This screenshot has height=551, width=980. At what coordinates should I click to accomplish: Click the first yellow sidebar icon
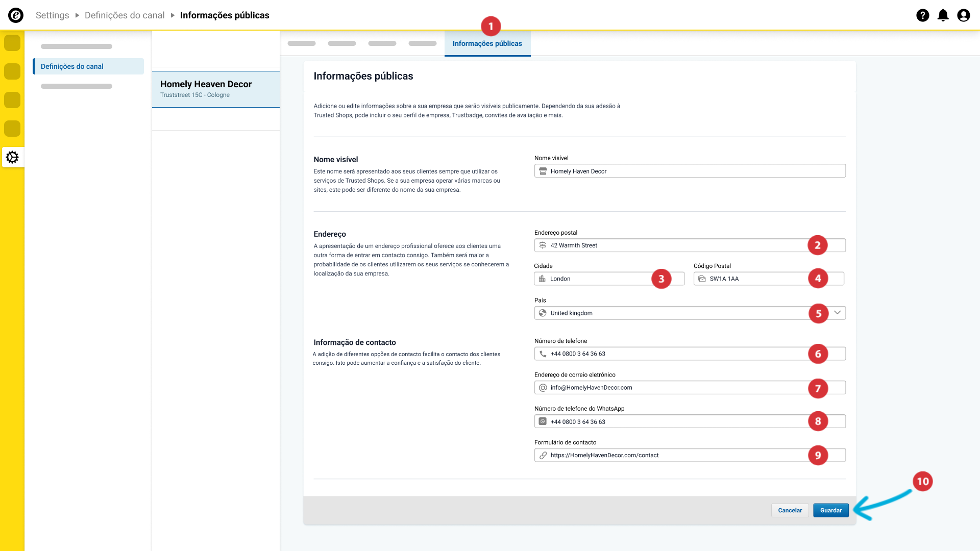pos(12,43)
